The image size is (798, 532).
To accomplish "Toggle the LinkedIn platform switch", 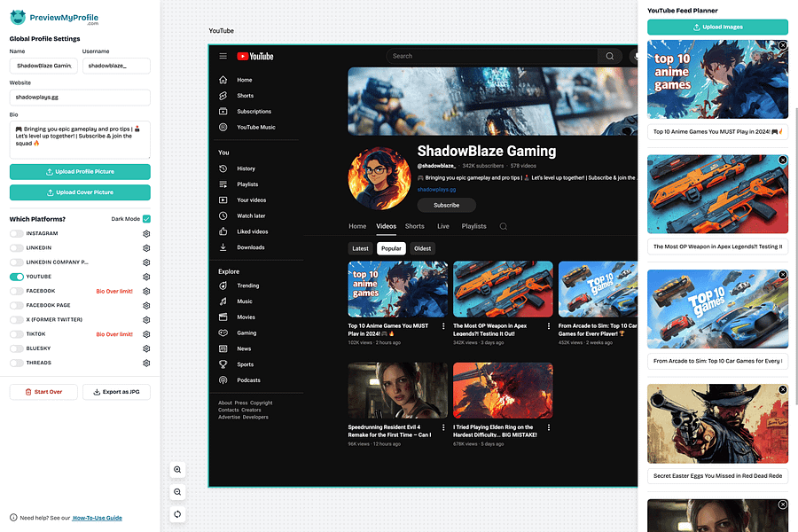I will click(17, 248).
